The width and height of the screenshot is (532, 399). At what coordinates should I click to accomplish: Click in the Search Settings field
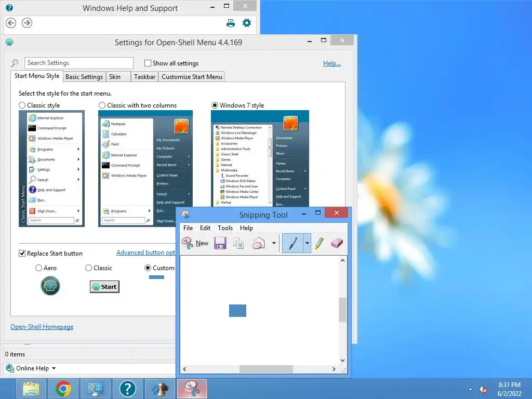(79, 63)
